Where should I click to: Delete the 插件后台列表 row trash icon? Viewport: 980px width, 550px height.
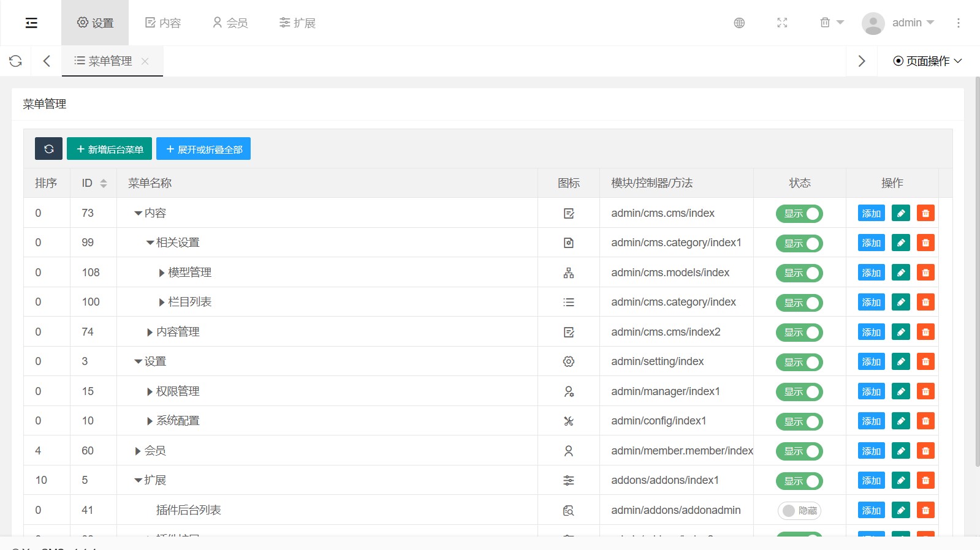click(925, 510)
